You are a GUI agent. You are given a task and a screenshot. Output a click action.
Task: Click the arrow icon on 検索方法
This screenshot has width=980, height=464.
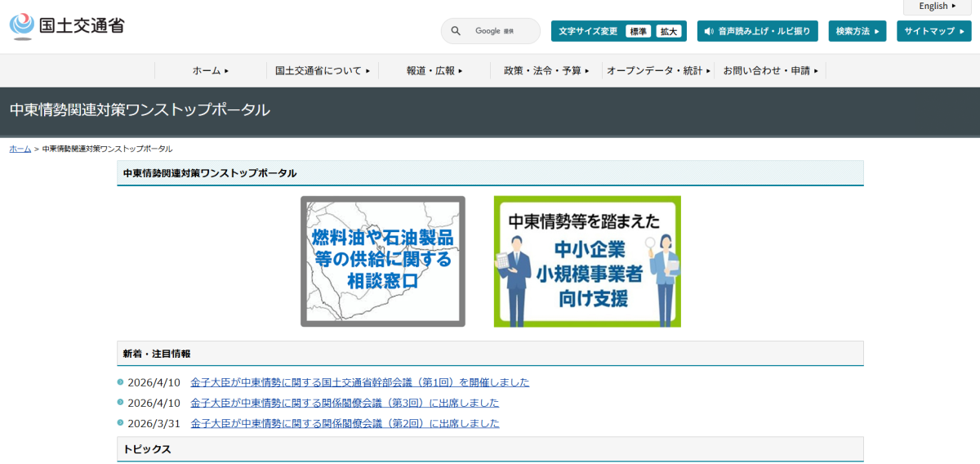pyautogui.click(x=876, y=31)
